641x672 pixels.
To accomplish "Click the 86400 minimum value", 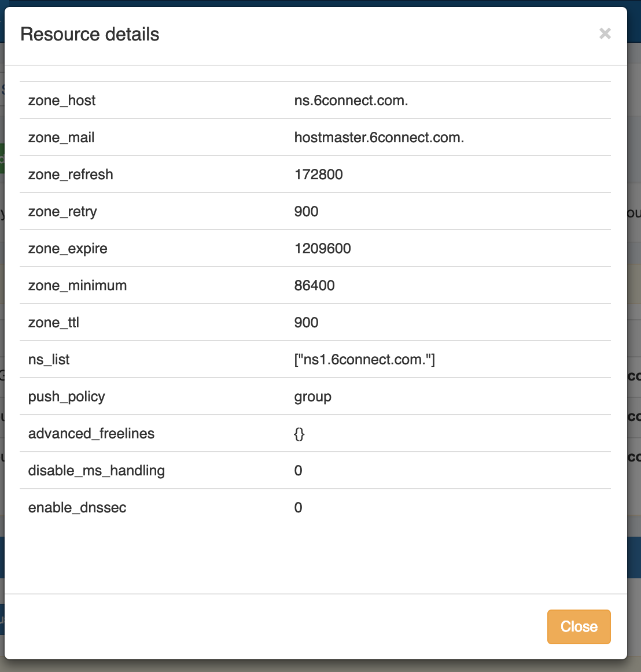I will 314,286.
